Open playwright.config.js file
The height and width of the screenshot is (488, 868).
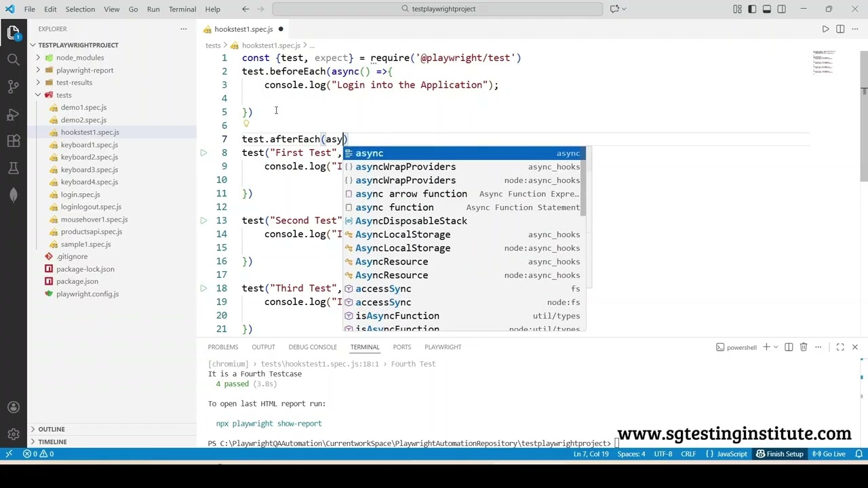pyautogui.click(x=87, y=294)
